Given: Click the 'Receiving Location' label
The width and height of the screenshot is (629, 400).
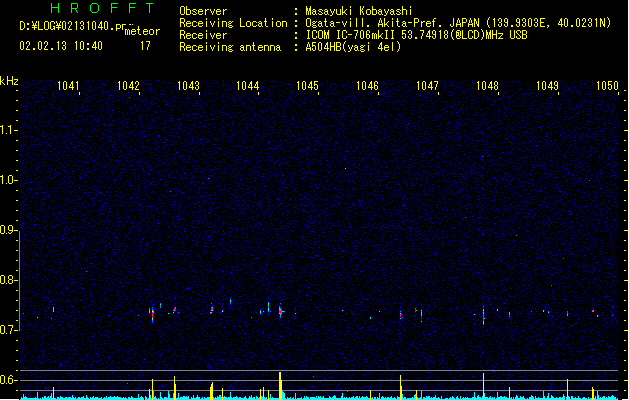Looking at the screenshot, I should point(233,23).
